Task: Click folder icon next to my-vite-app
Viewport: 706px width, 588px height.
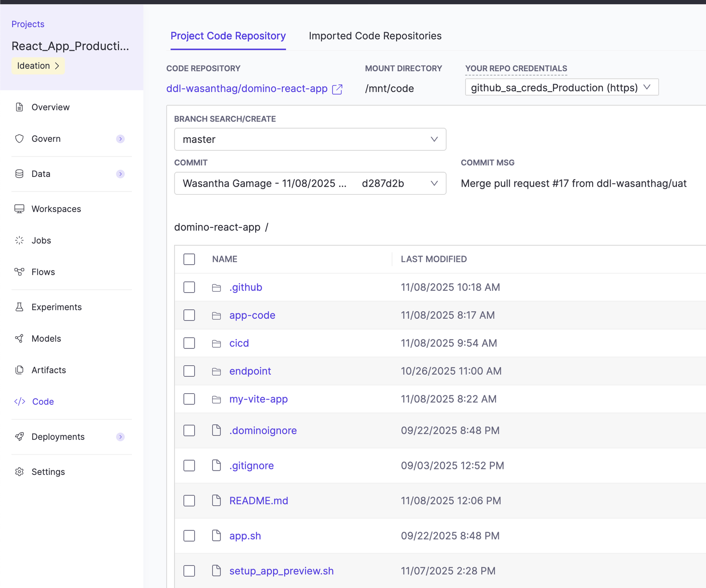Action: [217, 399]
